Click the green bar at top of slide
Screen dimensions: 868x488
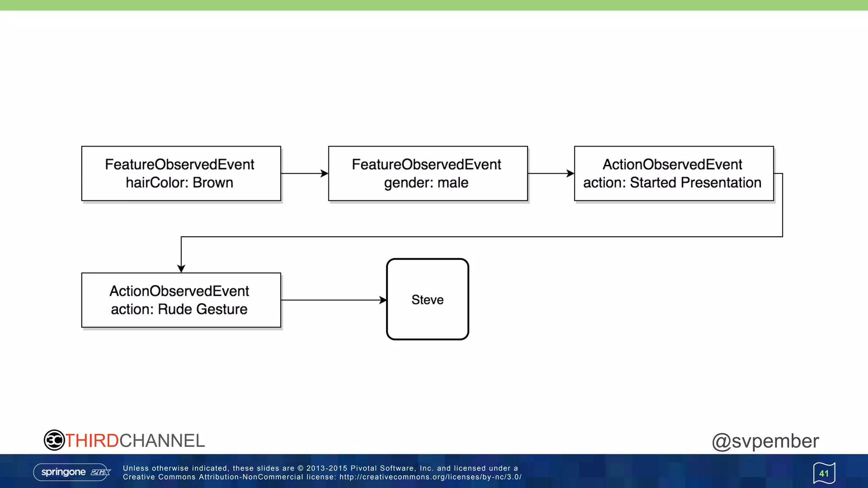click(434, 5)
